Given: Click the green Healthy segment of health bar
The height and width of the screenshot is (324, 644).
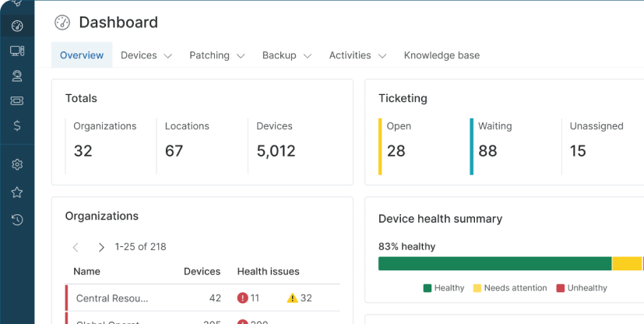Looking at the screenshot, I should pyautogui.click(x=495, y=263).
